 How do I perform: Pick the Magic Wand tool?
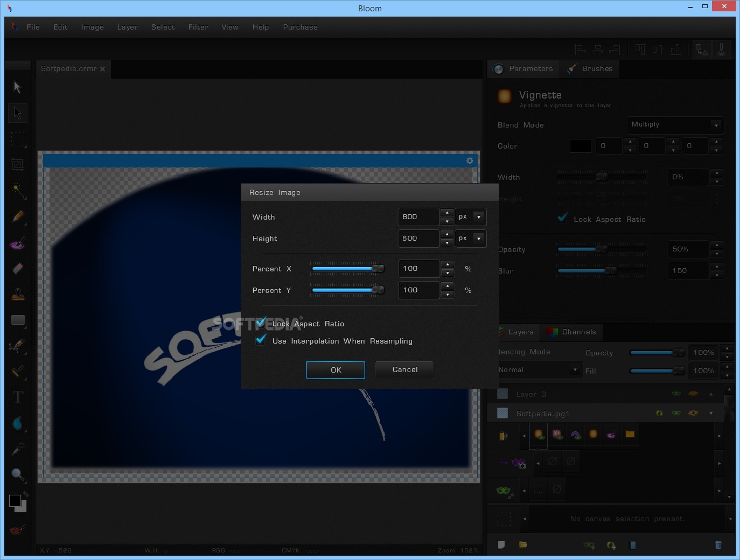pyautogui.click(x=18, y=191)
